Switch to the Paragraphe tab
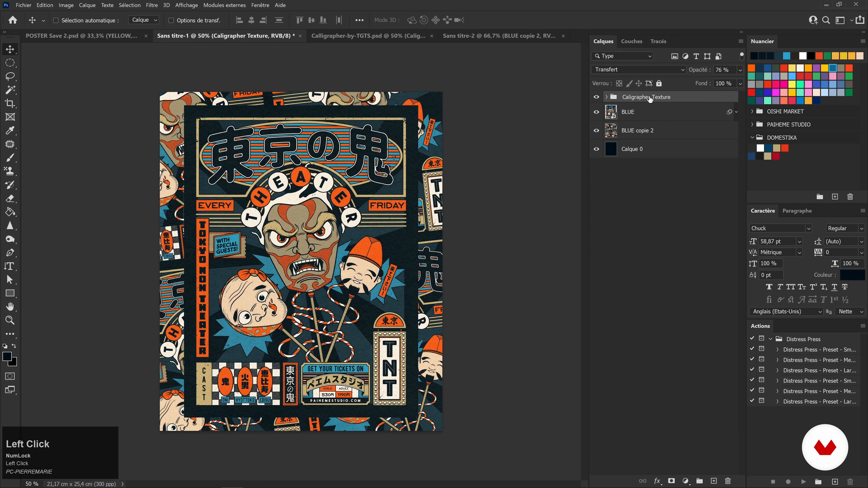 [797, 211]
